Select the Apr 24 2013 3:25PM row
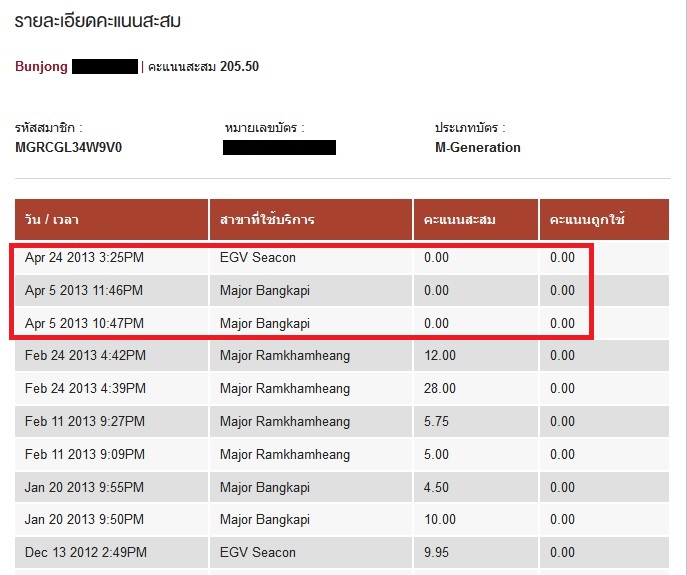The height and width of the screenshot is (575, 687). (x=342, y=257)
